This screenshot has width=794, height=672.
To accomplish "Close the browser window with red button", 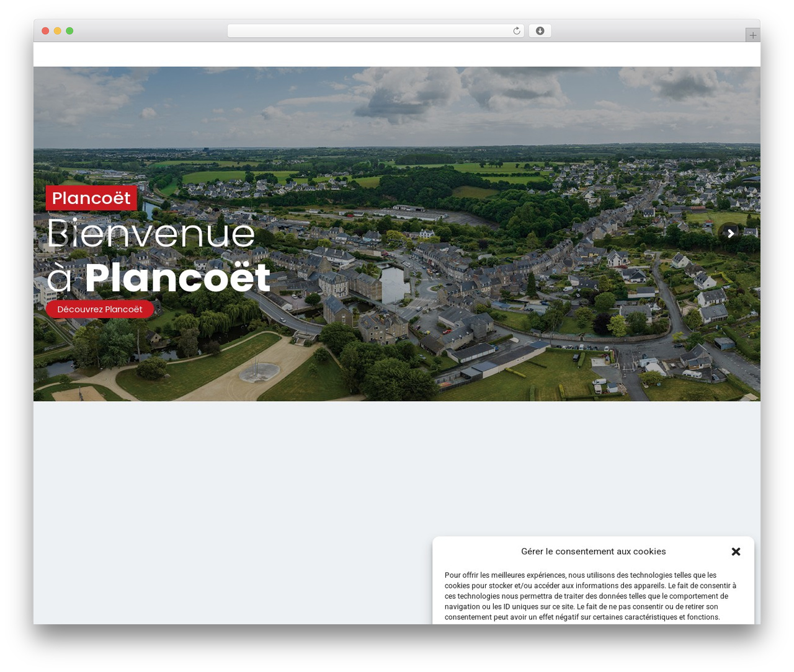I will [x=45, y=31].
